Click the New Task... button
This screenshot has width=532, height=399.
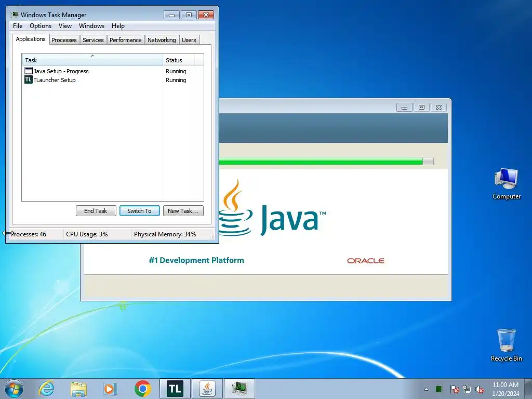tap(183, 211)
